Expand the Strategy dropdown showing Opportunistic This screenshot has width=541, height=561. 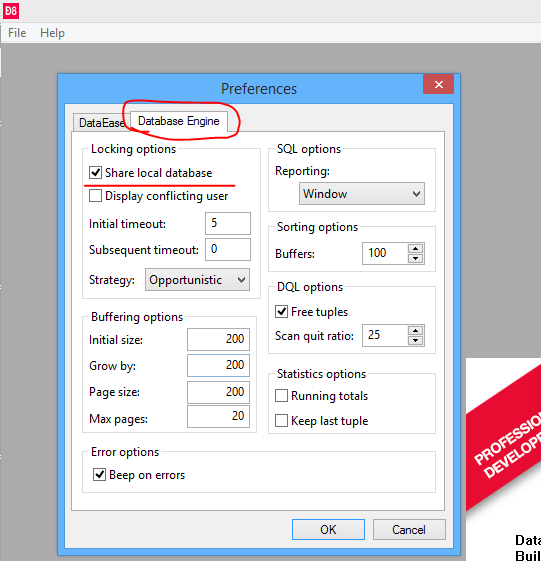point(197,279)
